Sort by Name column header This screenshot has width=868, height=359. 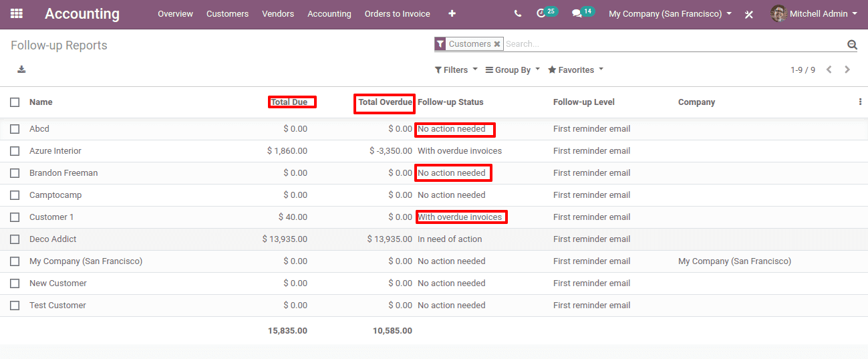(41, 102)
